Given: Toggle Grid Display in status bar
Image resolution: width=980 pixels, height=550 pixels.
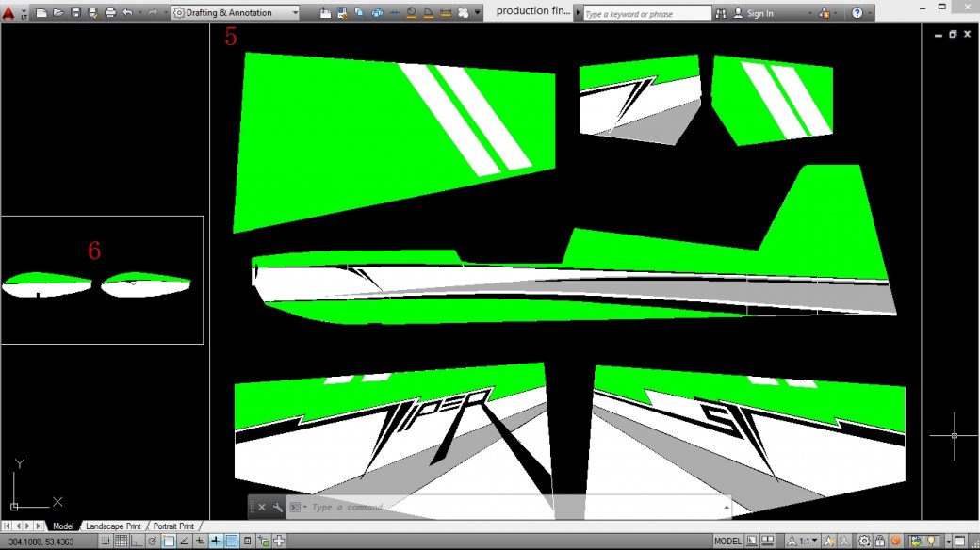Looking at the screenshot, I should [x=122, y=542].
